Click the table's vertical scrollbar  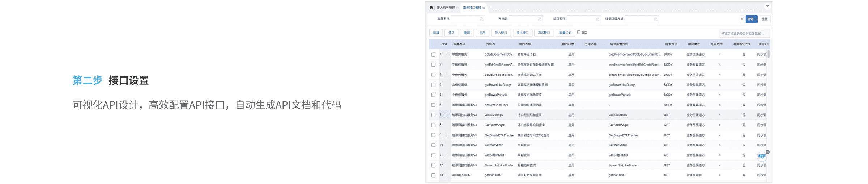coord(769,54)
